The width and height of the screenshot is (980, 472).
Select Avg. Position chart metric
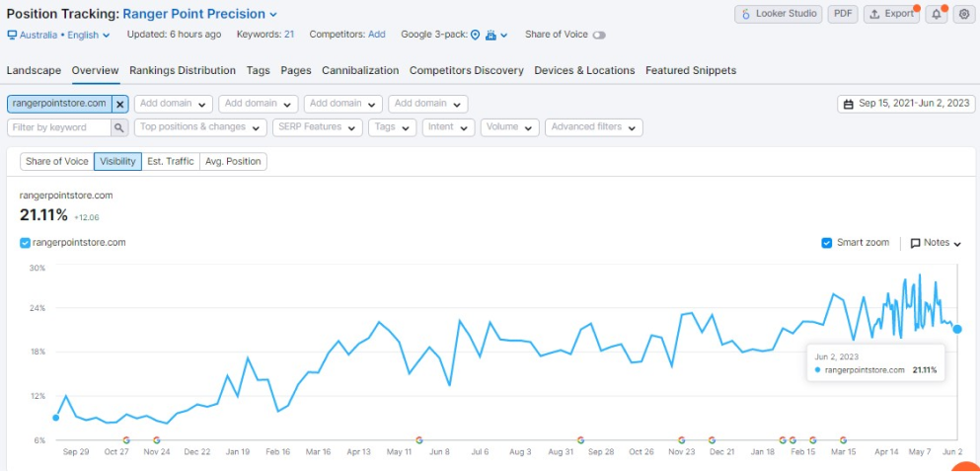pyautogui.click(x=233, y=161)
